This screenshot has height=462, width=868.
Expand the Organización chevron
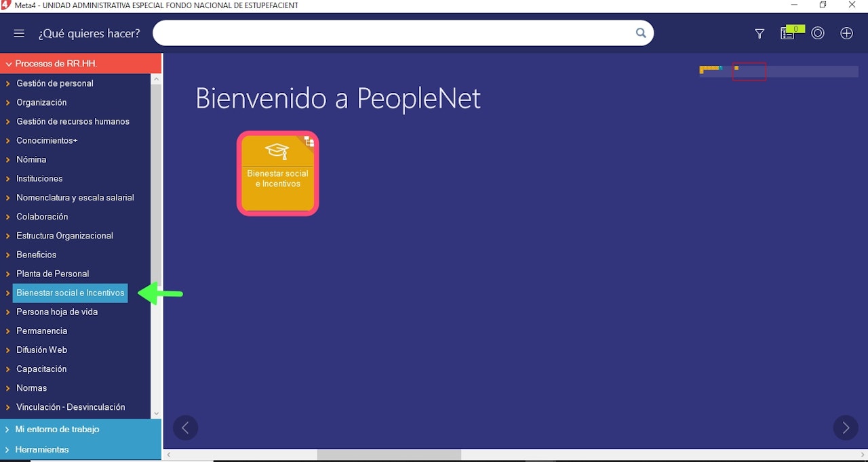coord(7,102)
